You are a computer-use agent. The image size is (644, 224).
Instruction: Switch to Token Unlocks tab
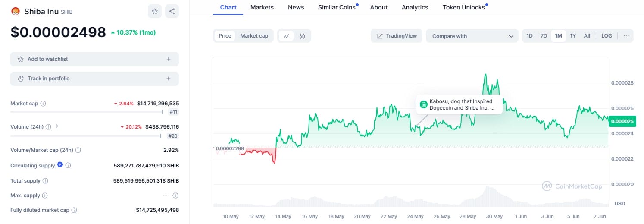(x=463, y=7)
